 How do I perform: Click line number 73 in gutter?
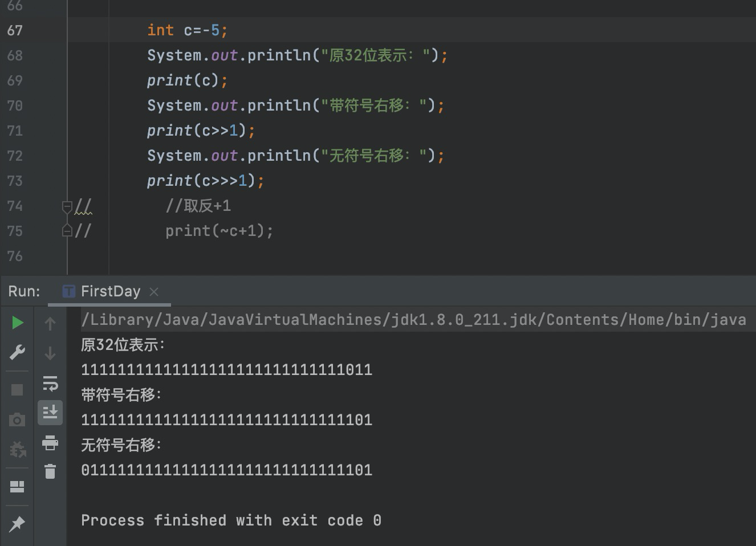(15, 181)
